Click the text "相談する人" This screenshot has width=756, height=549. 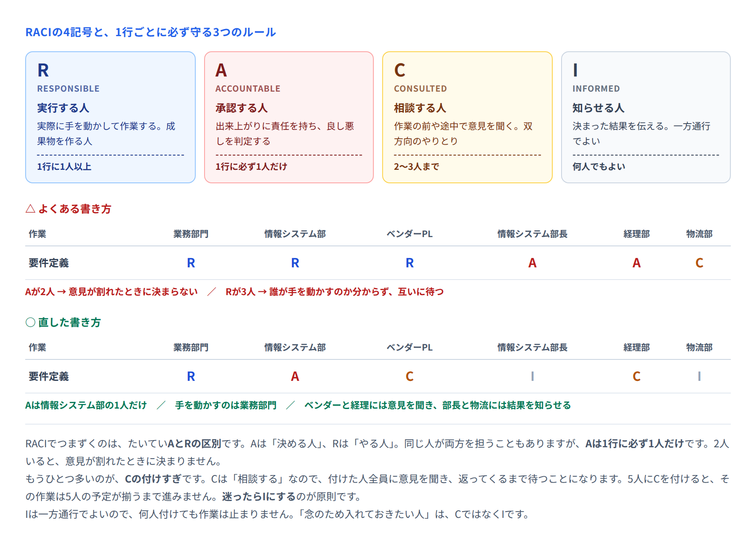pyautogui.click(x=420, y=108)
